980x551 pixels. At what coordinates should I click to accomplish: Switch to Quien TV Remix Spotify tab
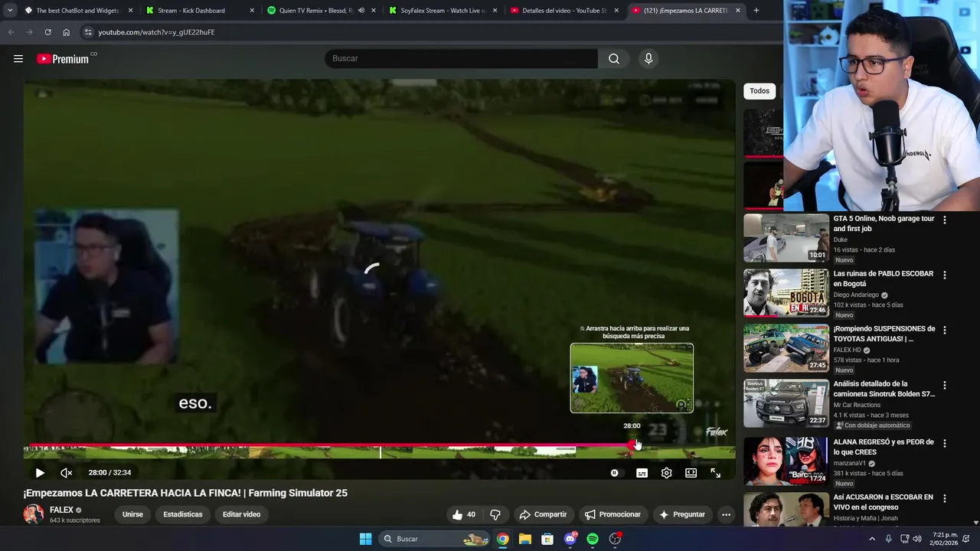(x=322, y=11)
